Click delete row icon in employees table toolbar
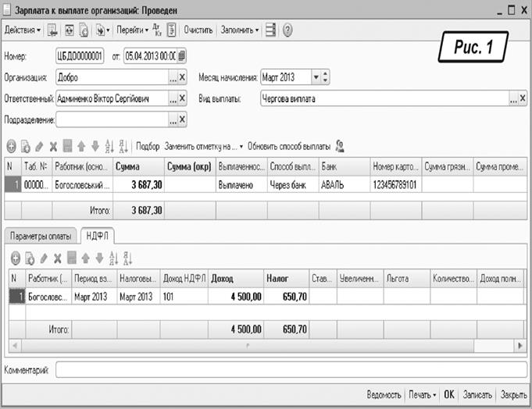The height and width of the screenshot is (409, 532). pos(53,146)
